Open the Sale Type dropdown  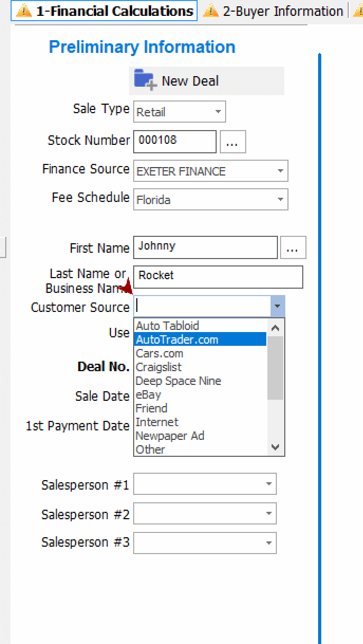coord(217,112)
